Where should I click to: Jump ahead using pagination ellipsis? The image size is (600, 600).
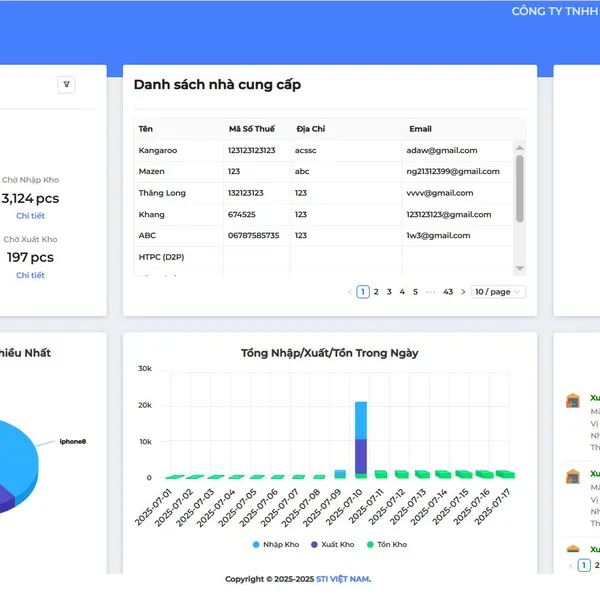click(430, 292)
